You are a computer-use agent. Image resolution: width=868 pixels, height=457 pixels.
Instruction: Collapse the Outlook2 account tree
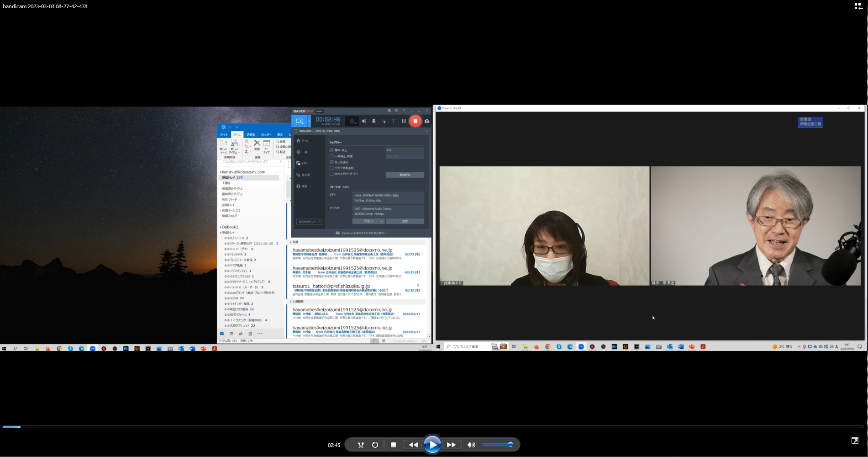pos(220,227)
